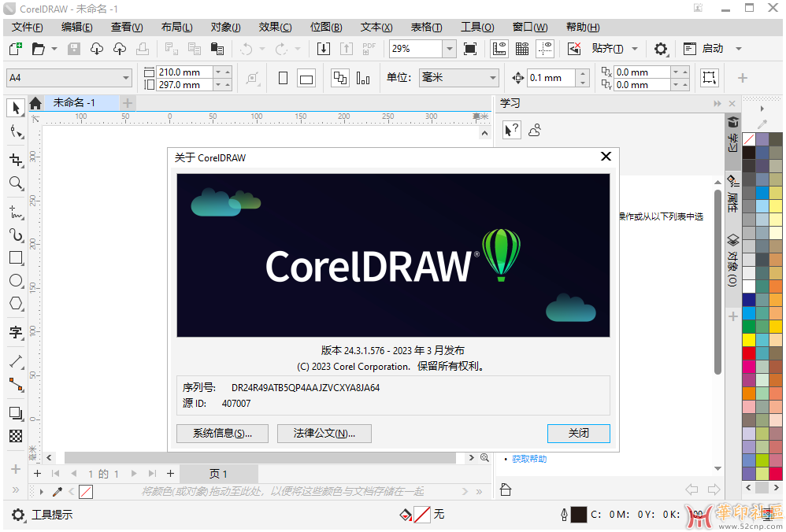This screenshot has width=786, height=532.
Task: Toggle treat as filled frame icon
Action: 709,78
